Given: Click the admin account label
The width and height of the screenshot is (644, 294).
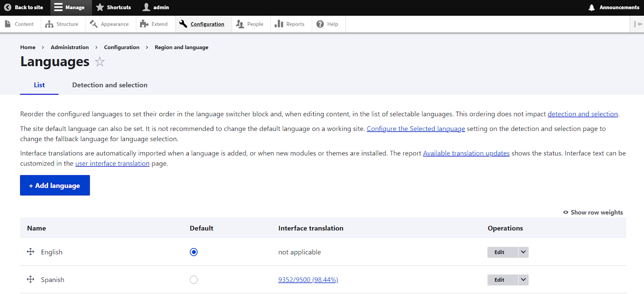Looking at the screenshot, I should pos(161,7).
